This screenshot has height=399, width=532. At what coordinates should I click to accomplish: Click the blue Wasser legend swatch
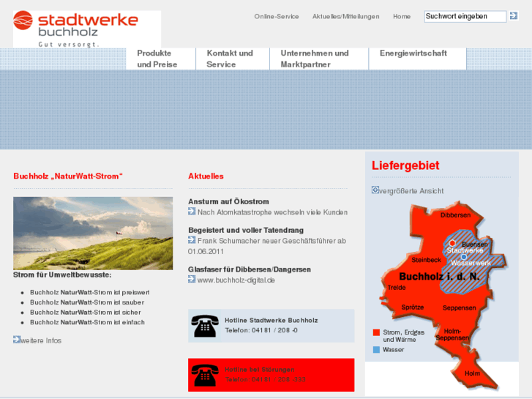[x=376, y=349]
